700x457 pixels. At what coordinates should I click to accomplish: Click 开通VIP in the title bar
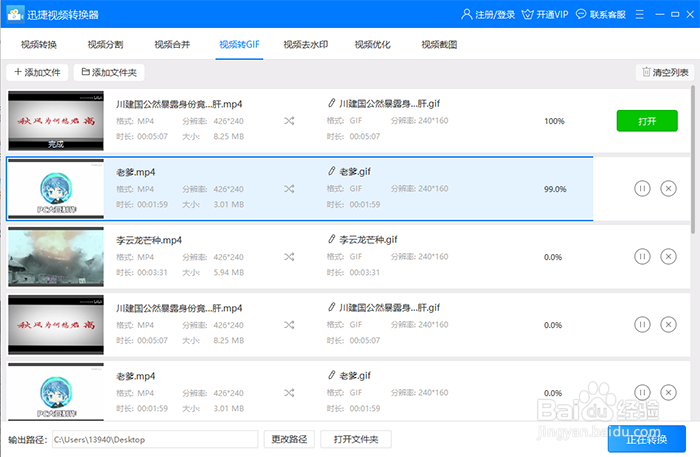coord(545,15)
